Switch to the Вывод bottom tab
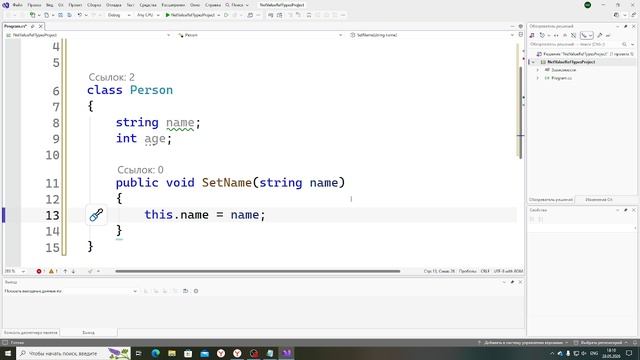640x360 pixels. 89,333
